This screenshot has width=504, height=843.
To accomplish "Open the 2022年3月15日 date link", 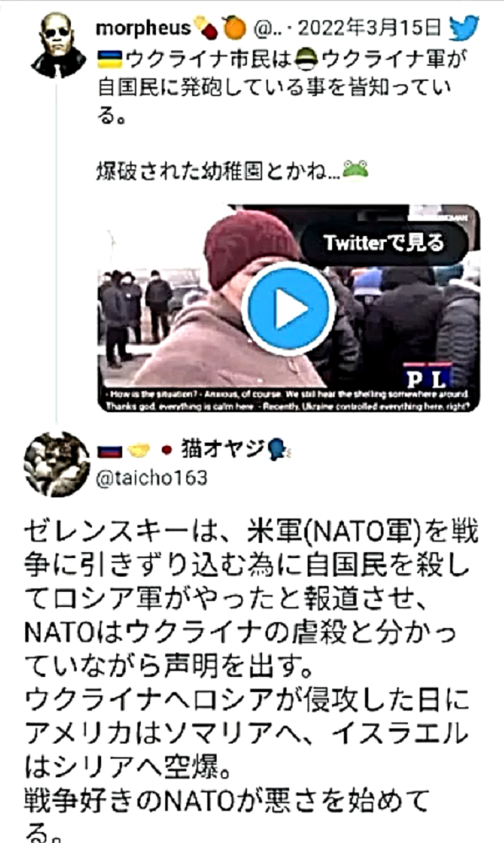I will (x=369, y=28).
